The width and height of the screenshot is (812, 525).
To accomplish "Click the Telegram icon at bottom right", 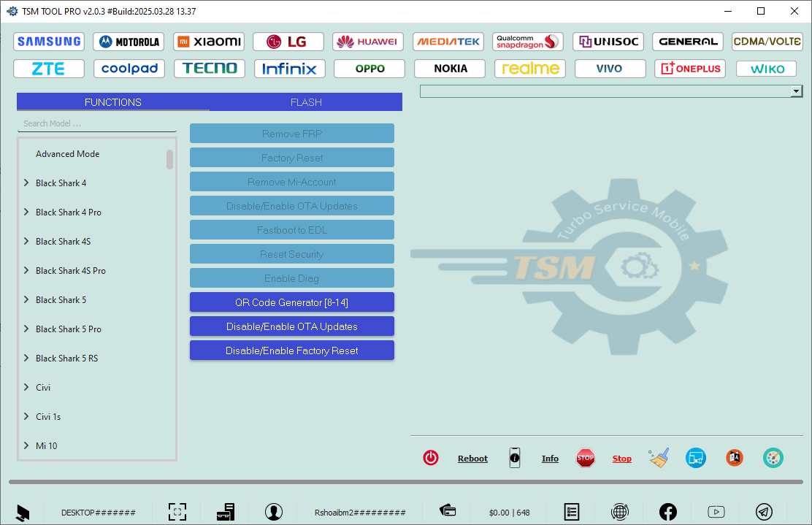I will (765, 512).
